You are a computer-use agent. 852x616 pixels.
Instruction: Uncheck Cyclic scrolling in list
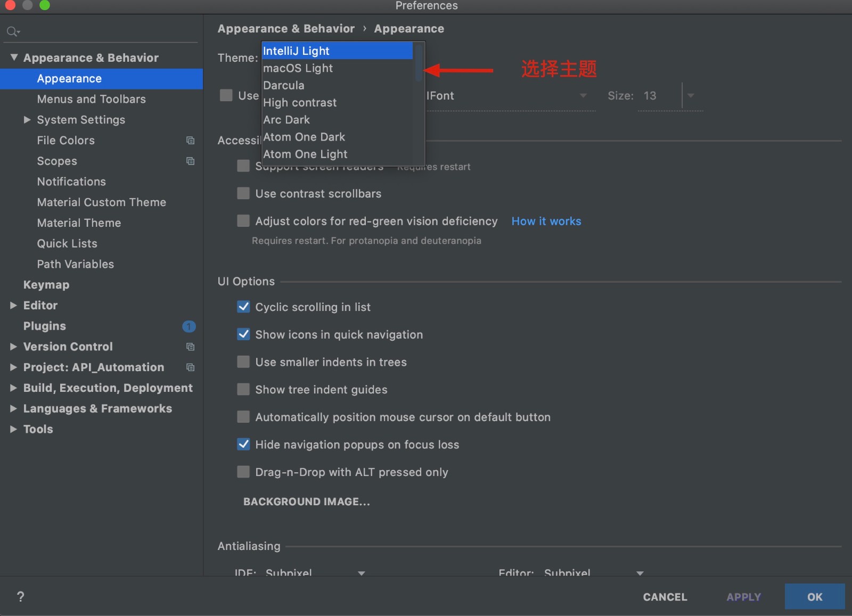click(x=243, y=307)
